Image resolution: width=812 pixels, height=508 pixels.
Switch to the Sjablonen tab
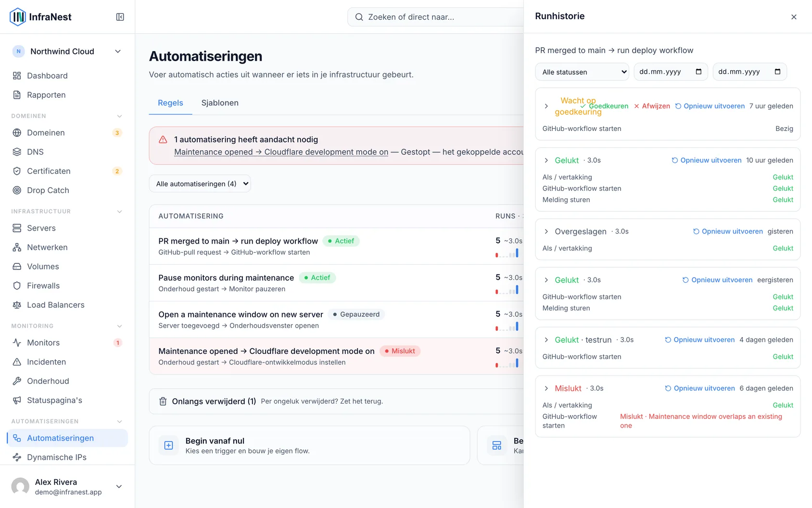point(220,103)
